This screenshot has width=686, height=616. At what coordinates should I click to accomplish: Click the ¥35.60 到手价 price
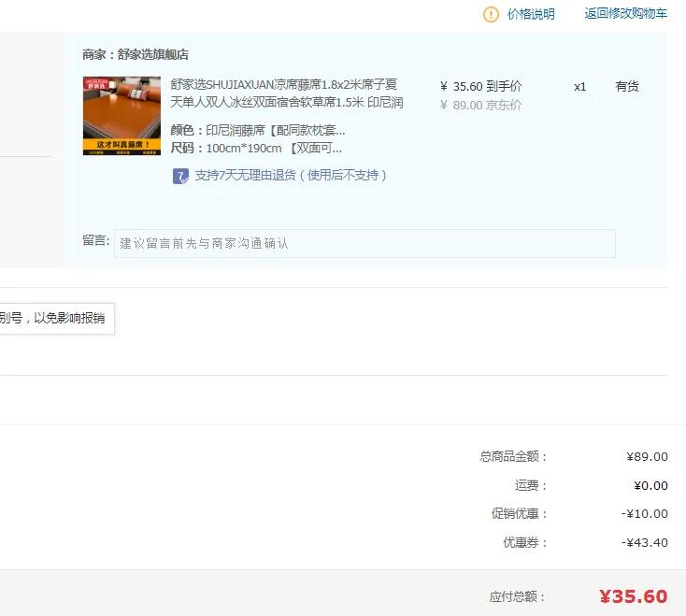pyautogui.click(x=480, y=87)
